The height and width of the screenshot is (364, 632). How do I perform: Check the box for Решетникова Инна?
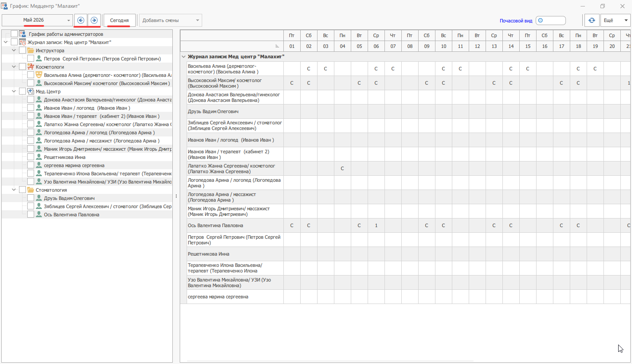click(x=31, y=157)
